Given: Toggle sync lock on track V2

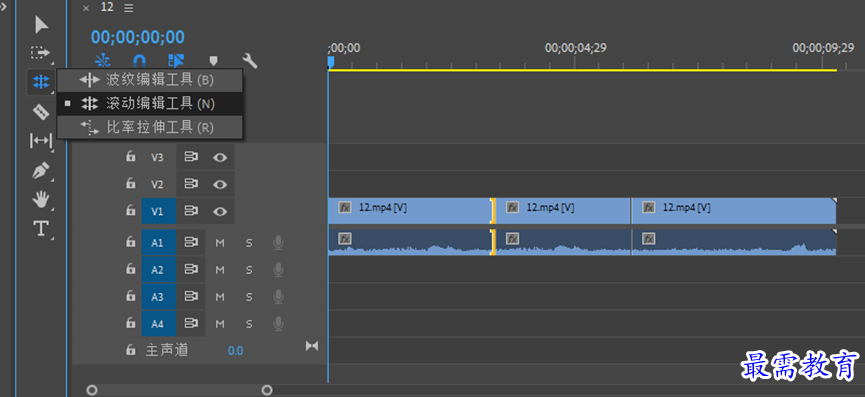Looking at the screenshot, I should [x=191, y=184].
